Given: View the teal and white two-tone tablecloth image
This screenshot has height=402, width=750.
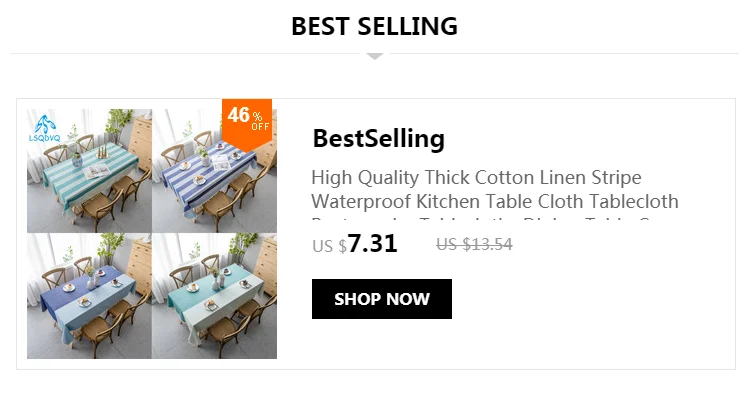Looking at the screenshot, I should [214, 296].
